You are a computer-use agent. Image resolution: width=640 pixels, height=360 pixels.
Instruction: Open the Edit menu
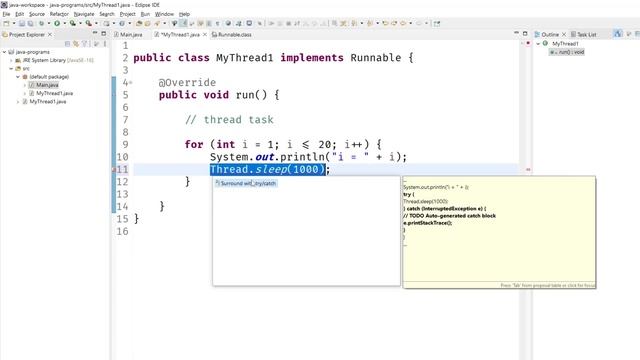(20, 14)
